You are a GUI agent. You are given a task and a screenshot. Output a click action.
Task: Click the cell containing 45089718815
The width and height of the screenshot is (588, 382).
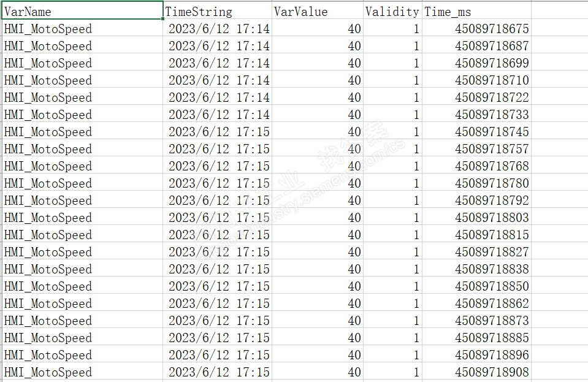pos(476,234)
